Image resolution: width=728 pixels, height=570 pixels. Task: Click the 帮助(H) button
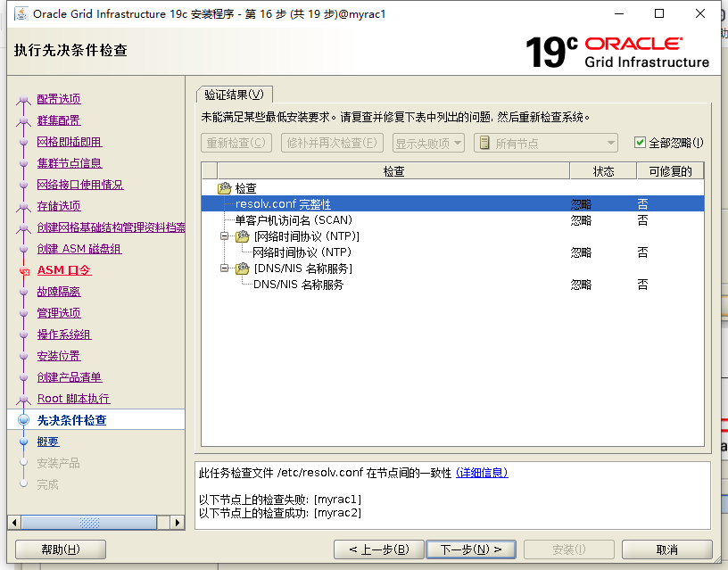[61, 549]
